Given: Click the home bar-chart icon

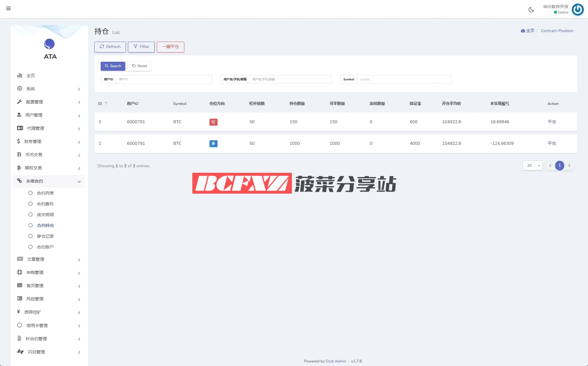Looking at the screenshot, I should pyautogui.click(x=20, y=75).
